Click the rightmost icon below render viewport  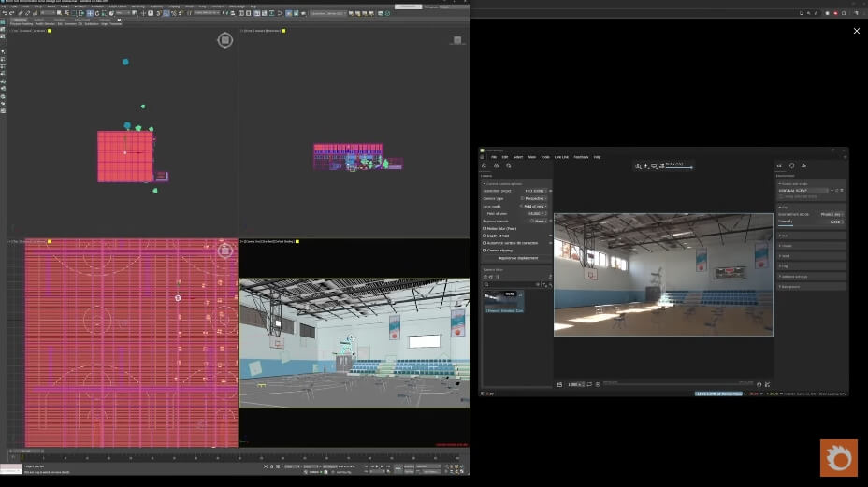pyautogui.click(x=767, y=384)
